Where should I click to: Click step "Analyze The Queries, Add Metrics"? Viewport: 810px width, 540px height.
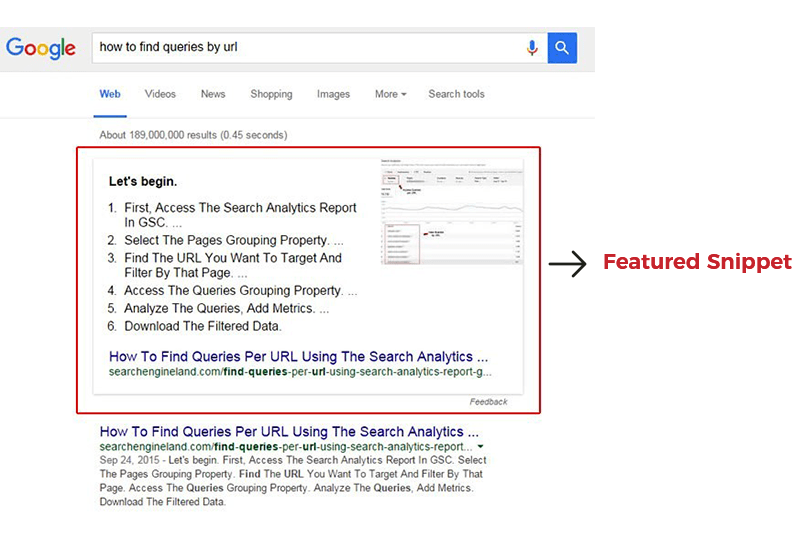pos(219,308)
